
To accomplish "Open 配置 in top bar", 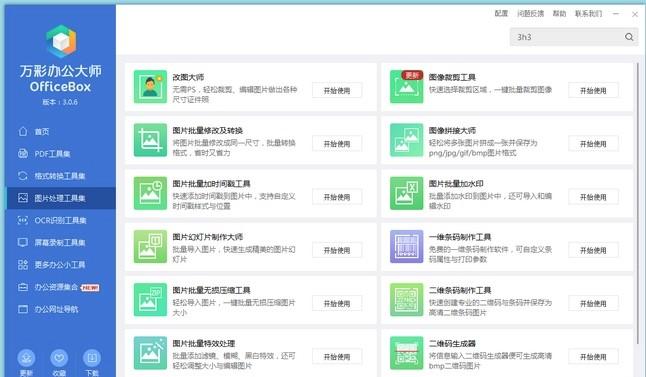I will tap(501, 14).
